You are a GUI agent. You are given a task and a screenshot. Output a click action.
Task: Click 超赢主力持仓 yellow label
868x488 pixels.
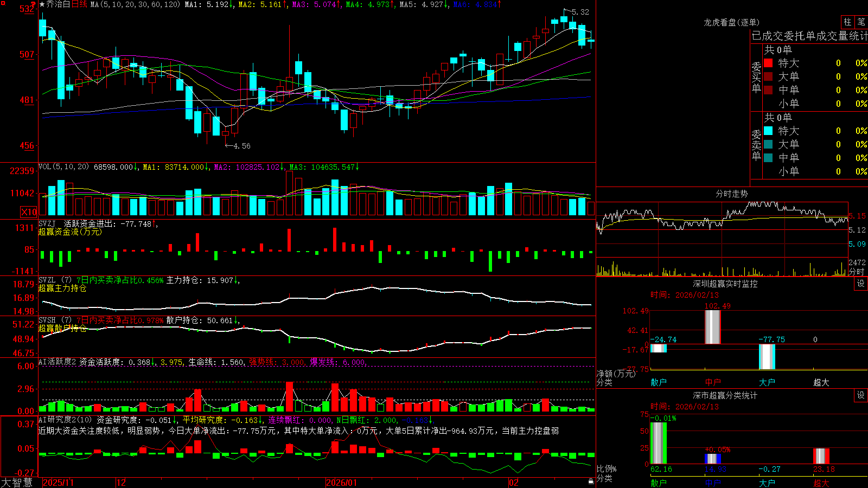pyautogui.click(x=62, y=288)
